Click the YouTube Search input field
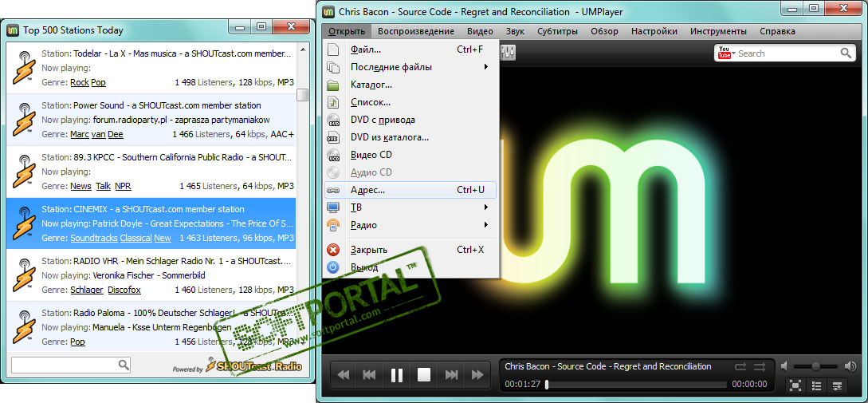The height and width of the screenshot is (403, 868). tap(787, 53)
